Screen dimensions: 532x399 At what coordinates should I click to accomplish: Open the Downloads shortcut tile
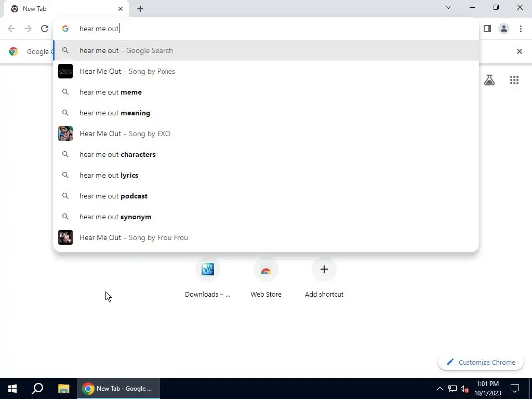tap(208, 278)
